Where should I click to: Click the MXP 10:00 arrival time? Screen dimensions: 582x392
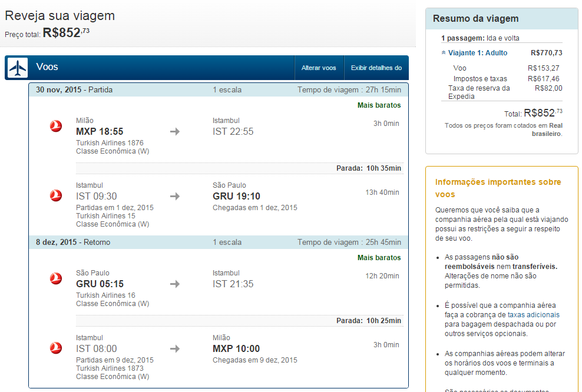(236, 348)
